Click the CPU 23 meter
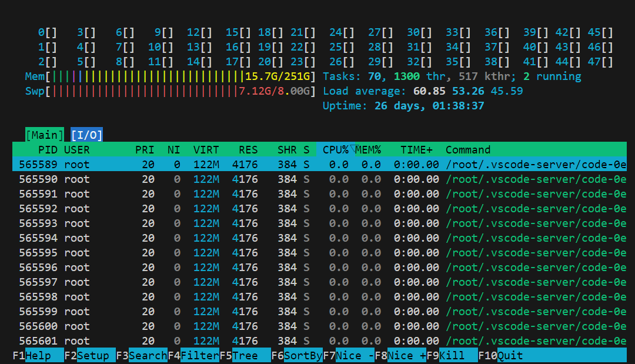This screenshot has height=364, width=635. pos(303,62)
